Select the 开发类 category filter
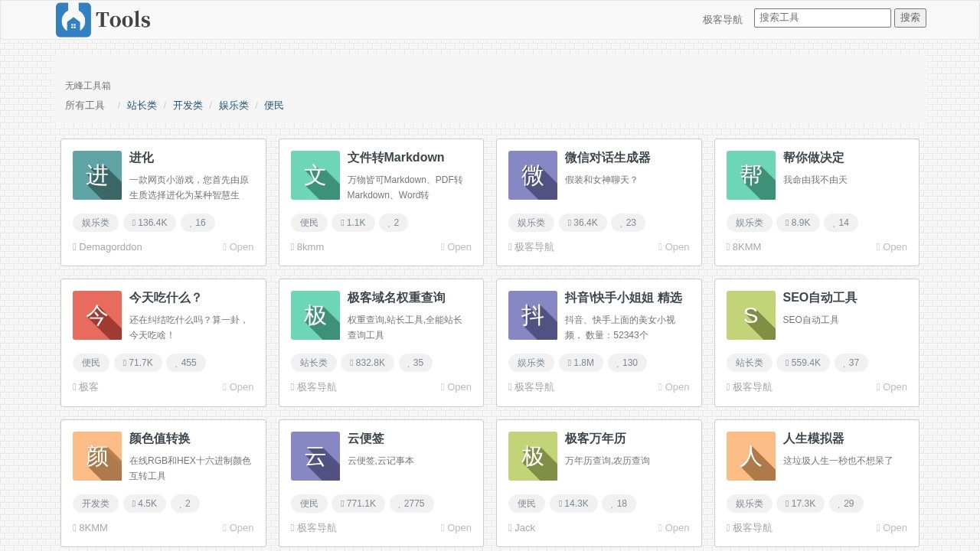The width and height of the screenshot is (980, 551). 188,105
